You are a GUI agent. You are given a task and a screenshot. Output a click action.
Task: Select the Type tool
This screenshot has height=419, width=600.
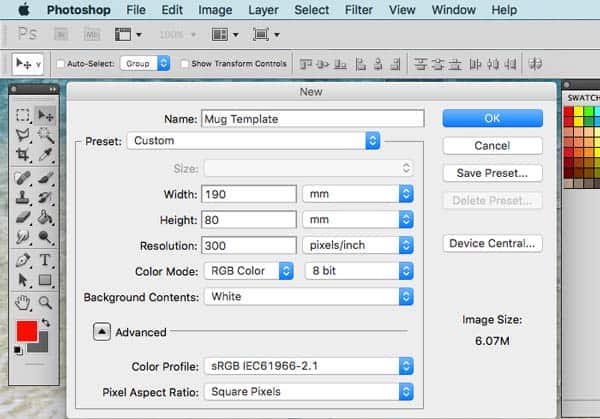45,260
